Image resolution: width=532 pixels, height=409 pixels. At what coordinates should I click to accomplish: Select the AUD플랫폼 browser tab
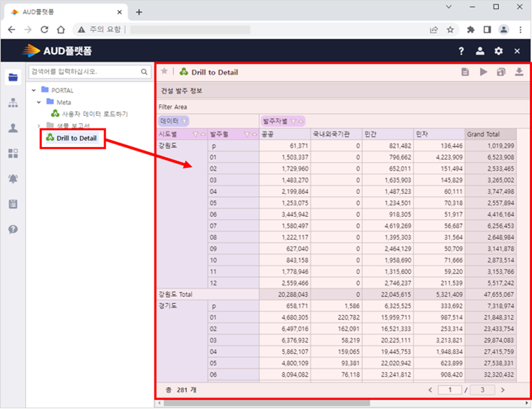(67, 12)
